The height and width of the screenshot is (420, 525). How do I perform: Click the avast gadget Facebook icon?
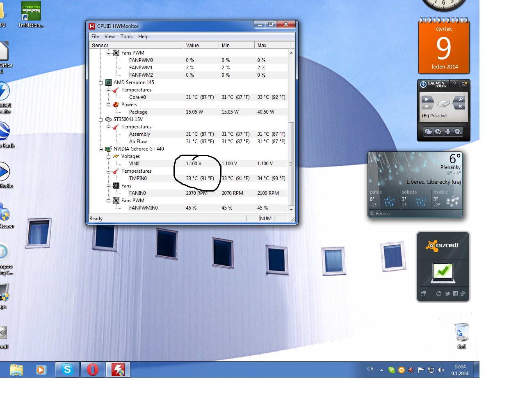pos(455,294)
